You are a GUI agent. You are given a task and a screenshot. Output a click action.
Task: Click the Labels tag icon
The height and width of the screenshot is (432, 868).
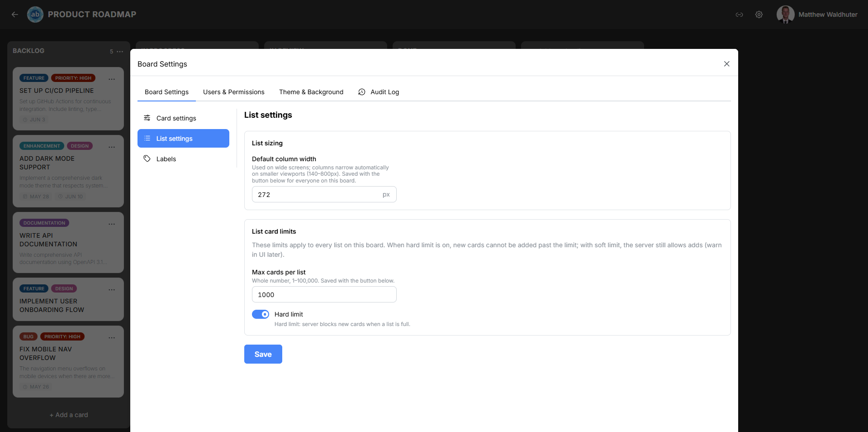point(147,158)
